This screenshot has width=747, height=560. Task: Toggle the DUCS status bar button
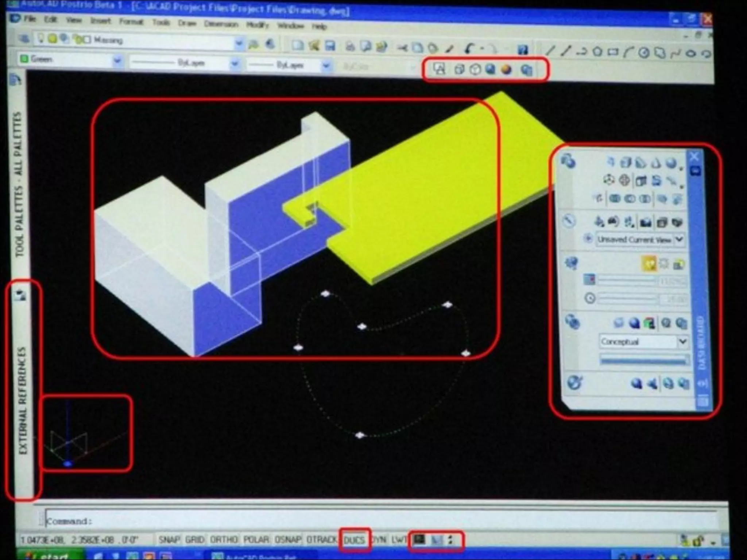pyautogui.click(x=354, y=540)
